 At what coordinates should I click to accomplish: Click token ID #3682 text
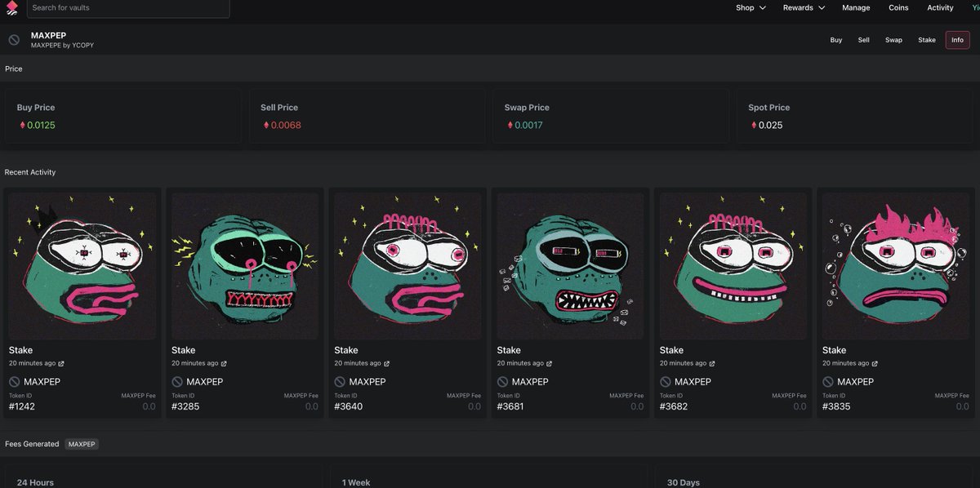click(x=674, y=406)
